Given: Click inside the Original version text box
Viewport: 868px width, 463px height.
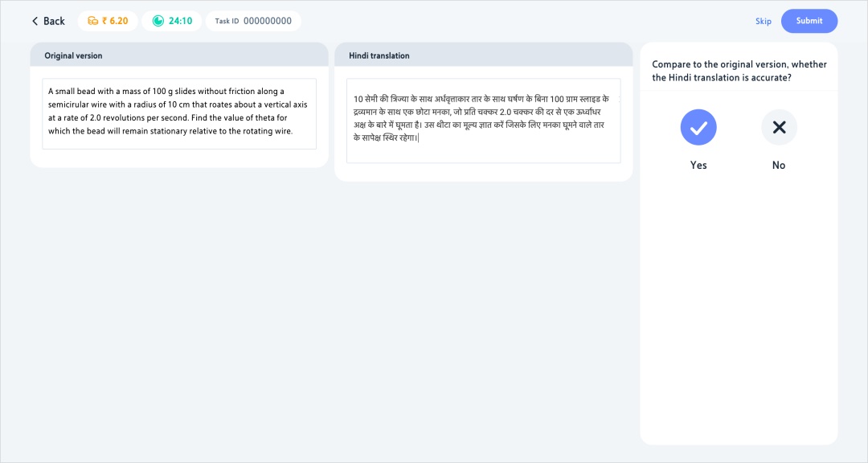Looking at the screenshot, I should 178,113.
